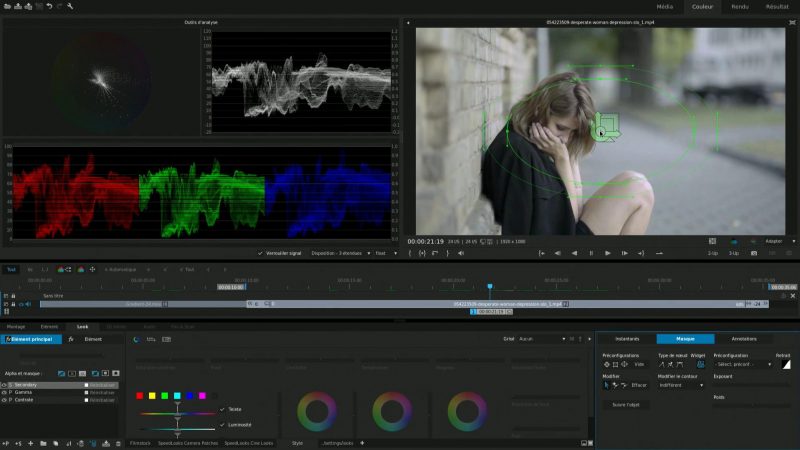
Task: Open the Filmstock looks tab
Action: click(140, 443)
